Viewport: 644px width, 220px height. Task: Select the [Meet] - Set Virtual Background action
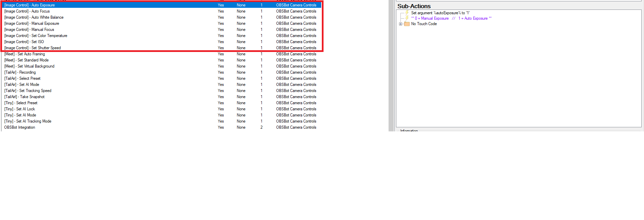click(x=29, y=67)
